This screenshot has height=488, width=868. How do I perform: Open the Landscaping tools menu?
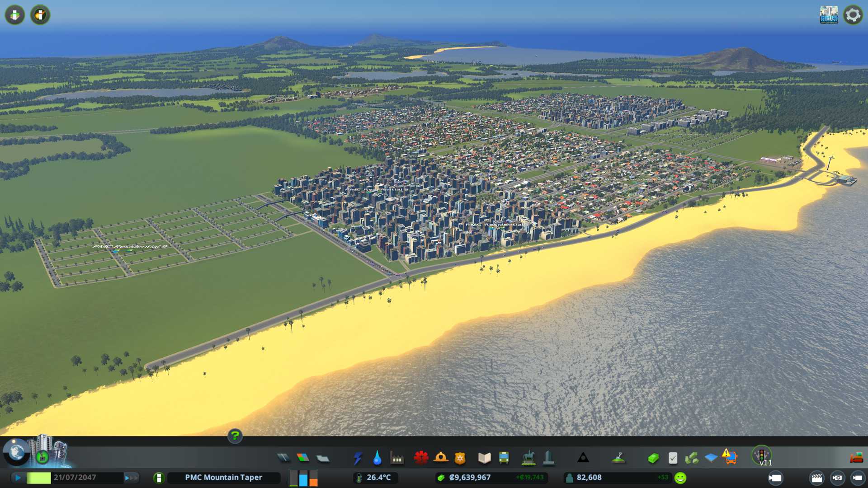point(618,458)
